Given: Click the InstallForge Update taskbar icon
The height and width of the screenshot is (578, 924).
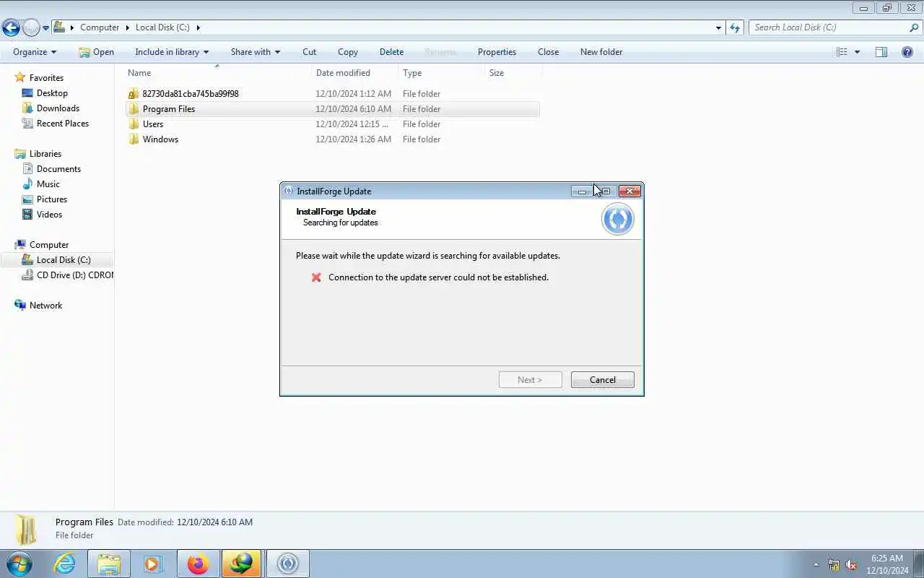Looking at the screenshot, I should [288, 564].
